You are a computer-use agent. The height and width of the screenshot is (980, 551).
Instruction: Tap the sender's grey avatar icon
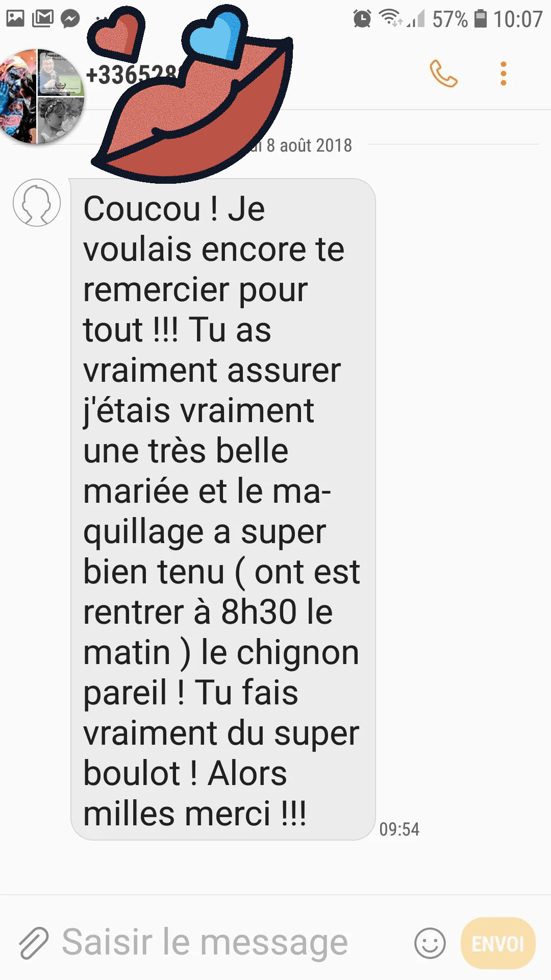[x=37, y=203]
